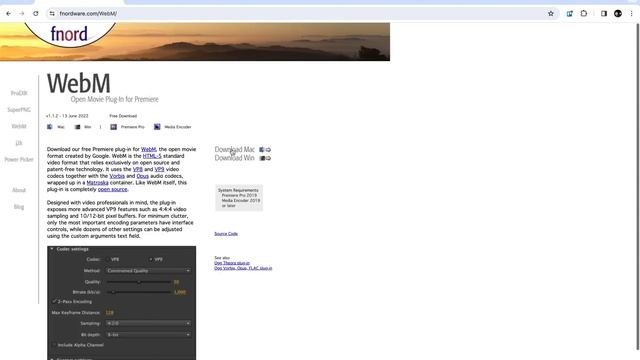This screenshot has width=640, height=360.
Task: Collapse the Codec settings disclosure triangle
Action: pos(52,249)
